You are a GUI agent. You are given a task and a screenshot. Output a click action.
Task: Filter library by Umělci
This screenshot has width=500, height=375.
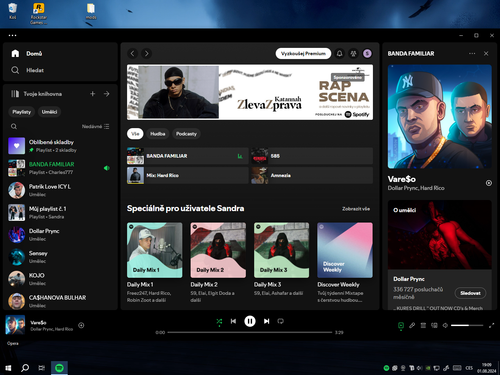click(x=49, y=112)
